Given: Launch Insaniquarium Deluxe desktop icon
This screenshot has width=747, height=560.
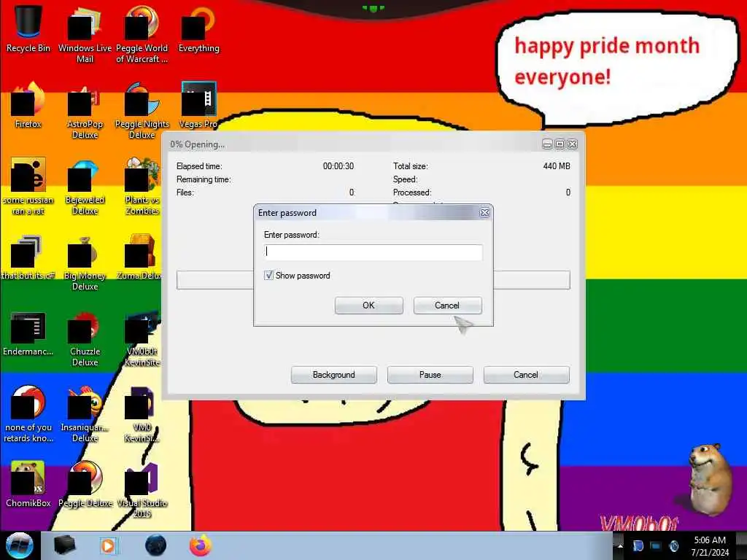Looking at the screenshot, I should pyautogui.click(x=85, y=413).
